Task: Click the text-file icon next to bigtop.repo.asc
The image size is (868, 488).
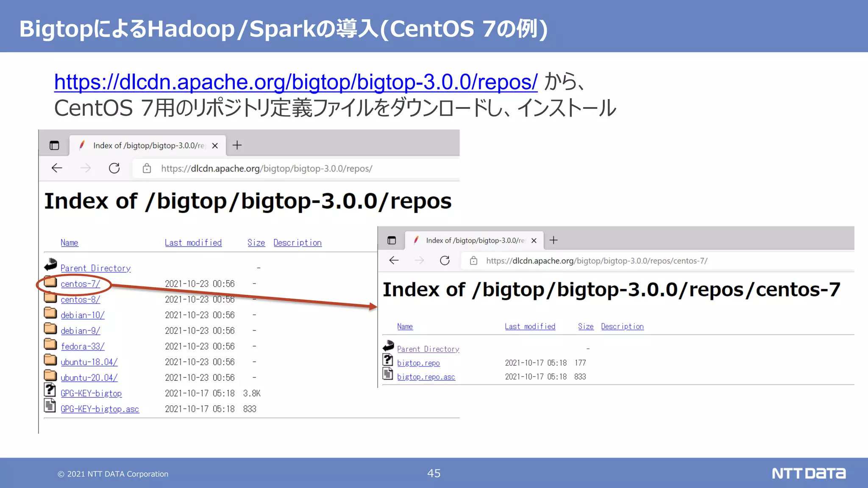Action: click(388, 374)
